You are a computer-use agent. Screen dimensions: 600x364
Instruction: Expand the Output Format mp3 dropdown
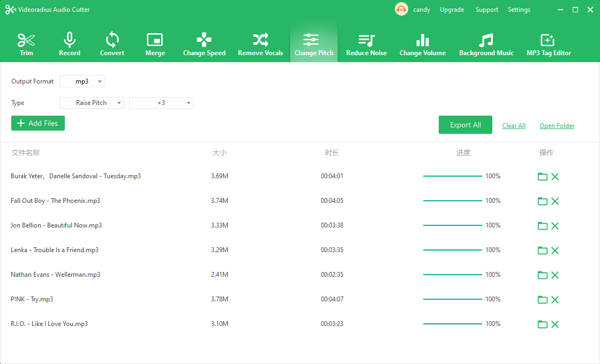point(82,81)
